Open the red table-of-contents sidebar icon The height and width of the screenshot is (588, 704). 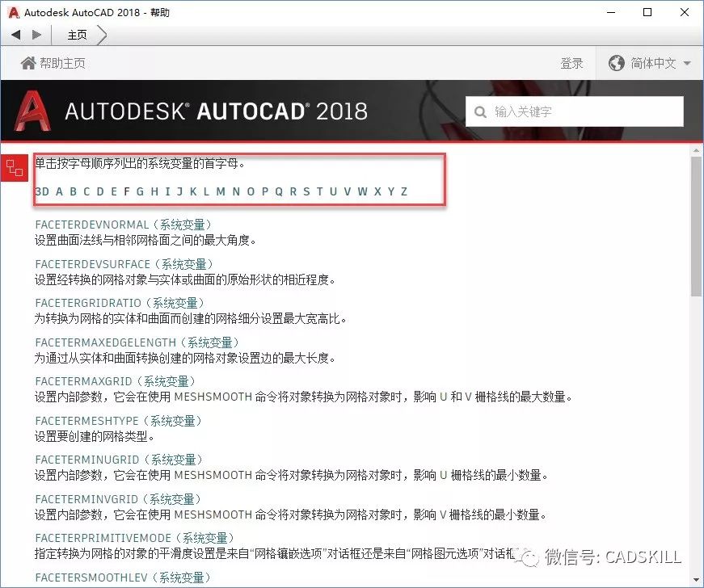[x=15, y=168]
